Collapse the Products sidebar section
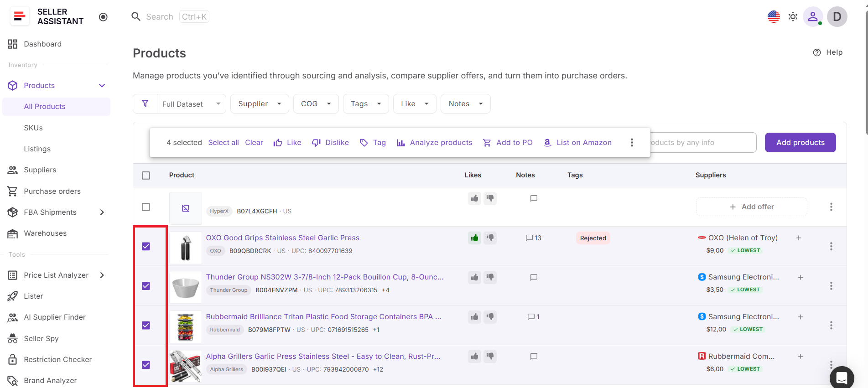The height and width of the screenshot is (388, 868). pyautogui.click(x=102, y=86)
